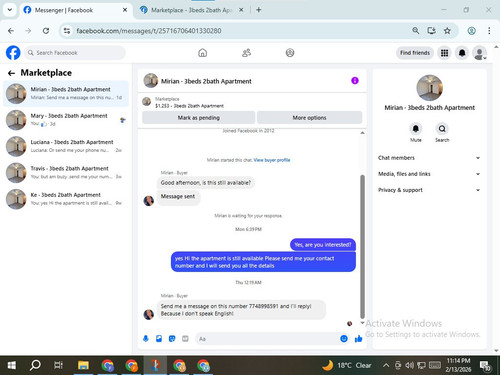
Task: Open a new browser tab
Action: click(259, 10)
